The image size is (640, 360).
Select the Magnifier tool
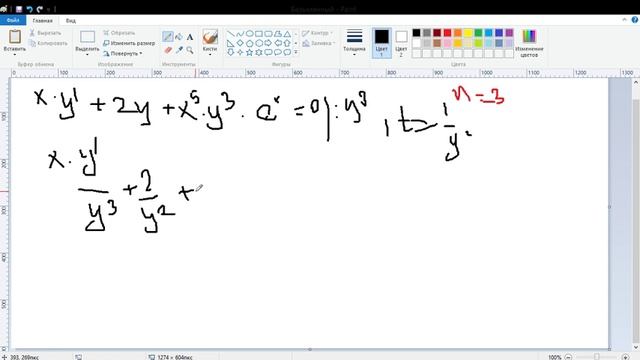(x=190, y=50)
